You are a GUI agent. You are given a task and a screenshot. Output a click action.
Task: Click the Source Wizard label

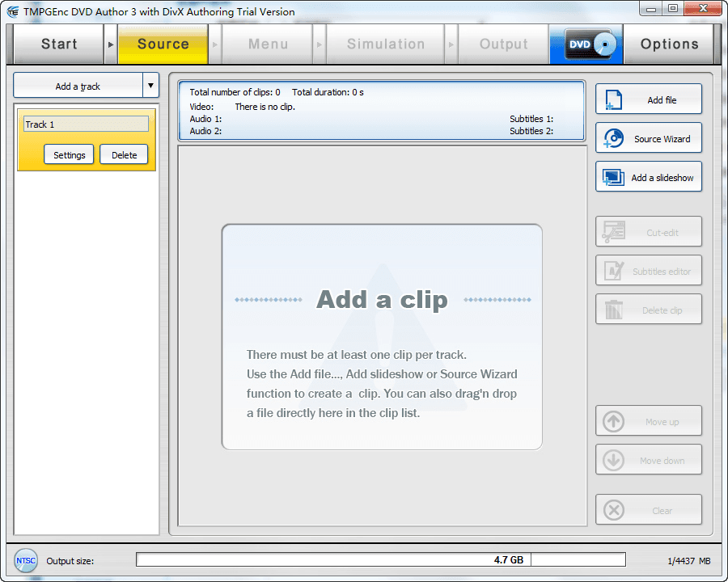point(662,139)
